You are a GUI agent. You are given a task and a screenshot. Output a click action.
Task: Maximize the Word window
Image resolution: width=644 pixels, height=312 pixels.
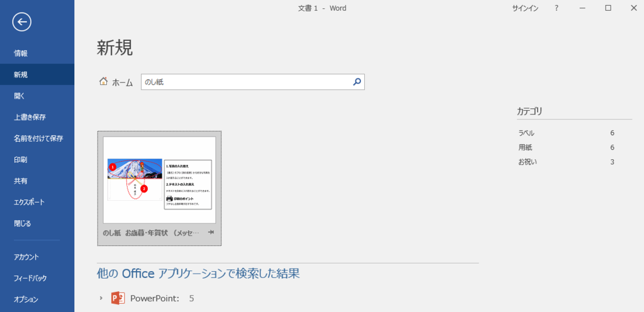(608, 8)
